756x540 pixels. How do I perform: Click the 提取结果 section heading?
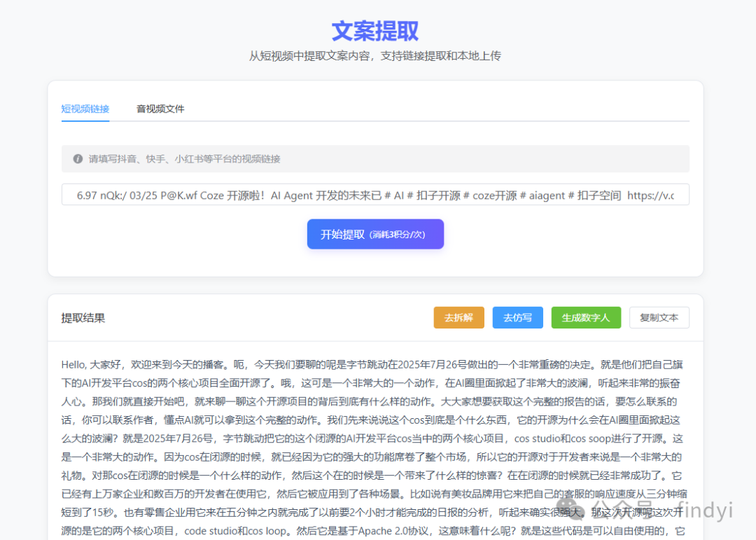[83, 318]
